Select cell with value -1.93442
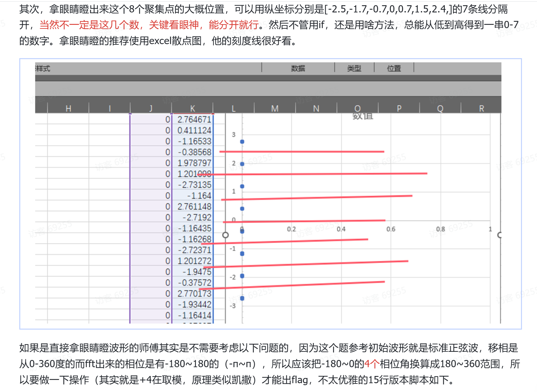 point(194,304)
